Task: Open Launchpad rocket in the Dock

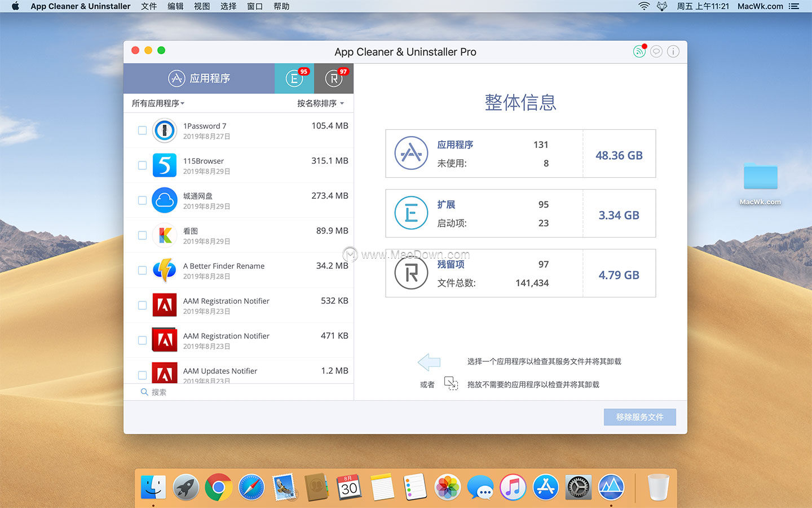Action: [x=186, y=487]
